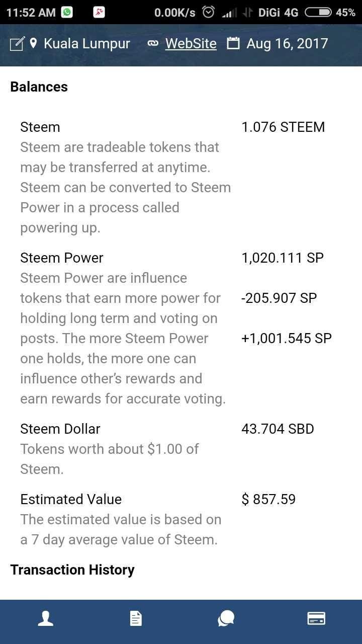This screenshot has height=644, width=362.
Task: Tap the wallet card icon in bottom bar
Action: click(316, 618)
